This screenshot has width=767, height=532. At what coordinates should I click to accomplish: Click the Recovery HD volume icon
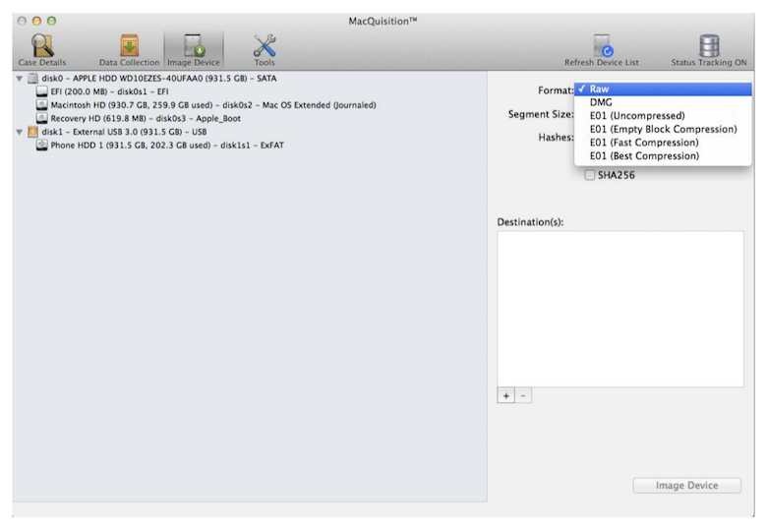[42, 118]
